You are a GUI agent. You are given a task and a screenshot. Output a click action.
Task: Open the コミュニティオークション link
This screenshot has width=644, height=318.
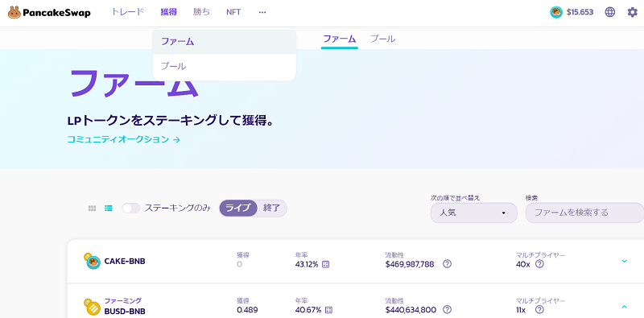(124, 139)
